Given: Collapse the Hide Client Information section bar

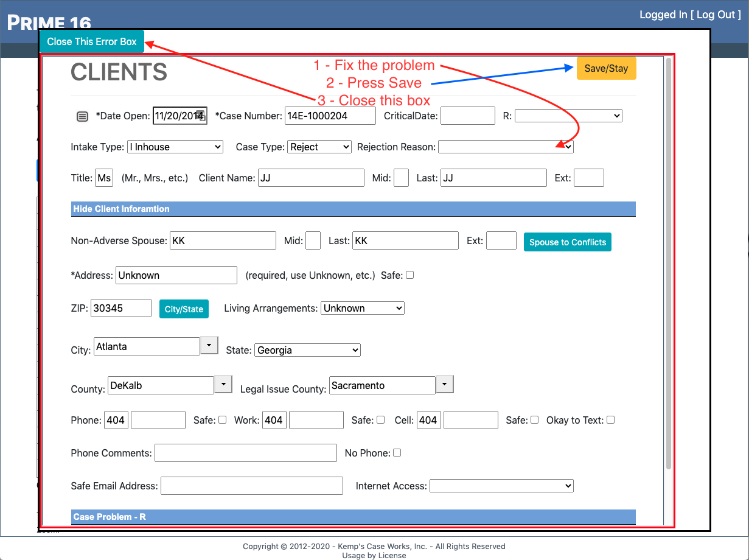Looking at the screenshot, I should [x=353, y=209].
